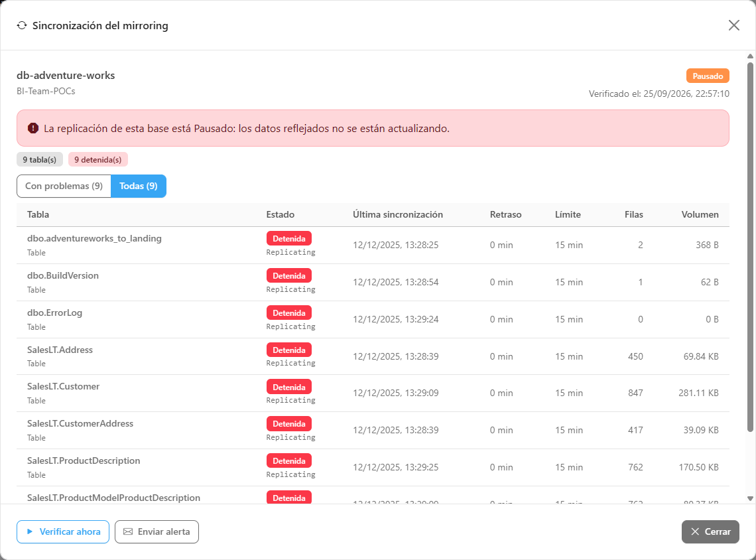Click the database name 'db-adventure-works'

click(x=66, y=75)
